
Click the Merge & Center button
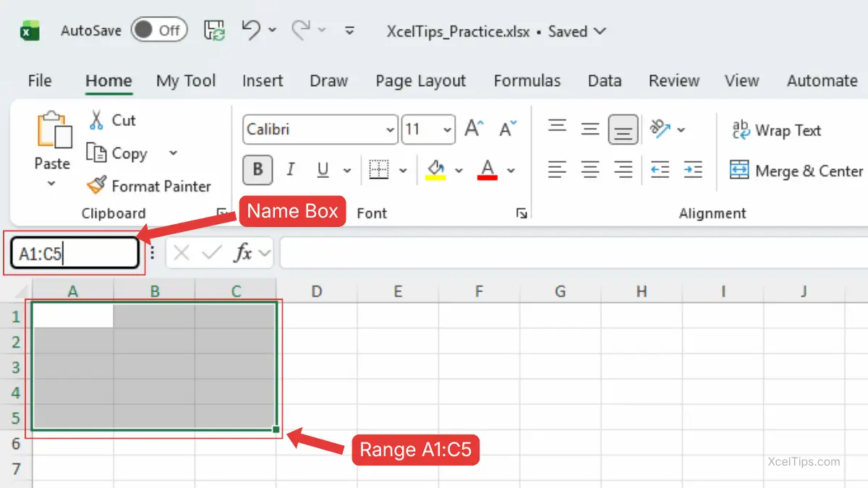pyautogui.click(x=796, y=171)
